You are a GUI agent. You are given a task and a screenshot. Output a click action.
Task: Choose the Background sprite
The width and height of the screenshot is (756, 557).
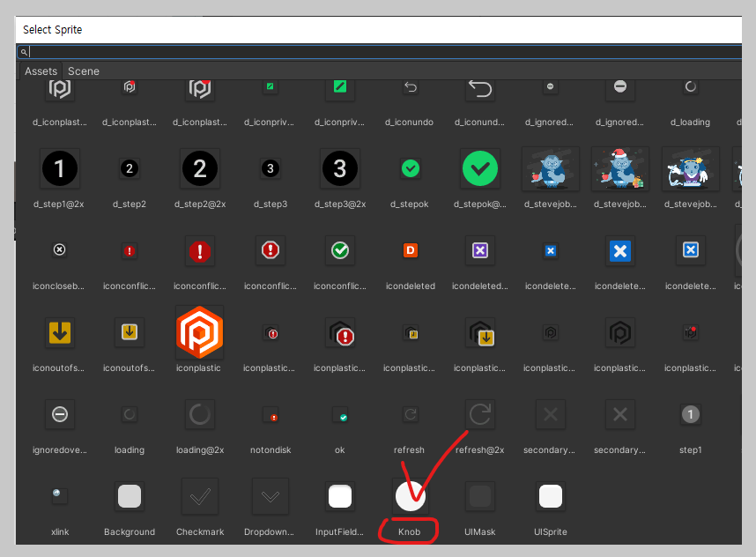[130, 496]
